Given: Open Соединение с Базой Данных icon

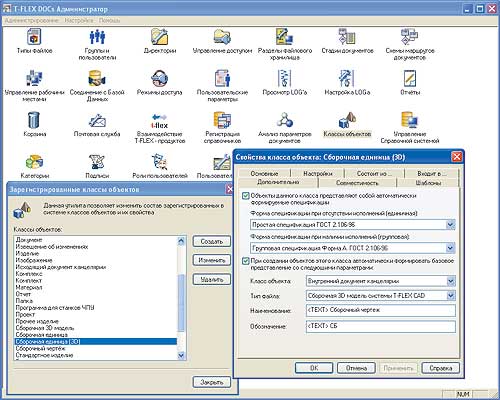Looking at the screenshot, I should click(97, 78).
